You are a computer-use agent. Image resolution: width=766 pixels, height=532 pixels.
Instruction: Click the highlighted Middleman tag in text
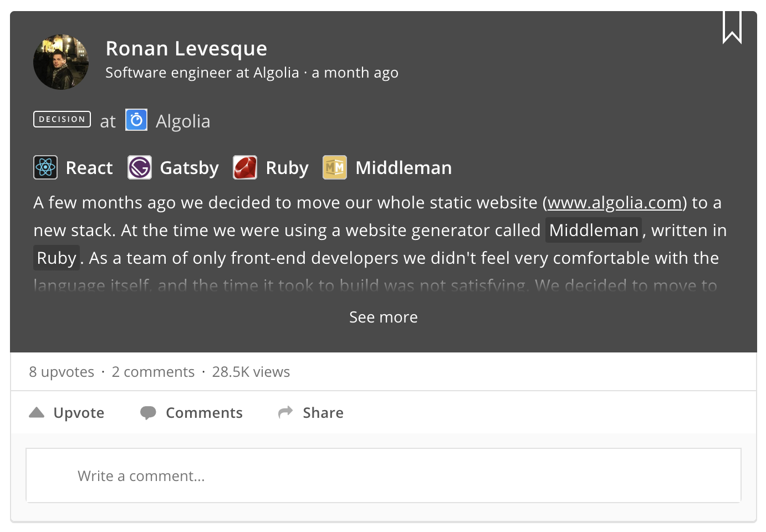tap(594, 230)
